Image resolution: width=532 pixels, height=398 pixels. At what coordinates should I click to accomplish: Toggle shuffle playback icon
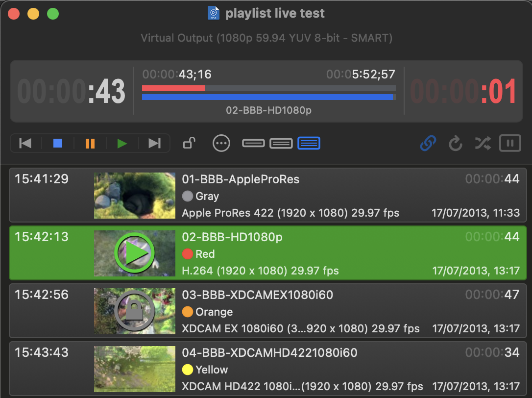coord(483,143)
